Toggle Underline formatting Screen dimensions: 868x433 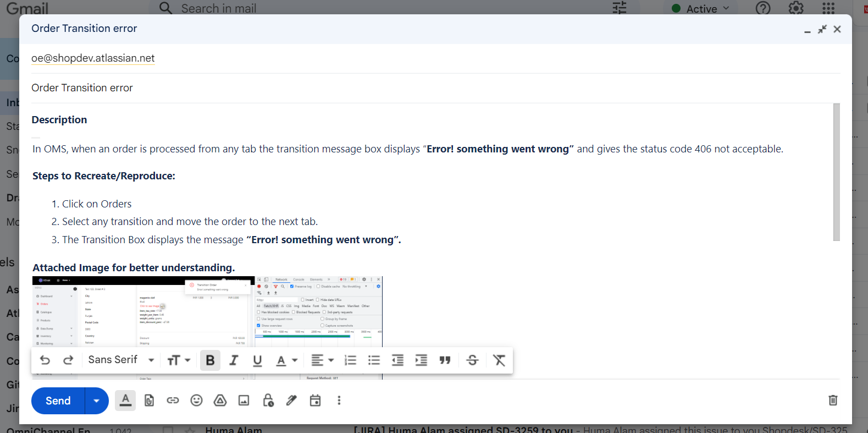tap(257, 360)
